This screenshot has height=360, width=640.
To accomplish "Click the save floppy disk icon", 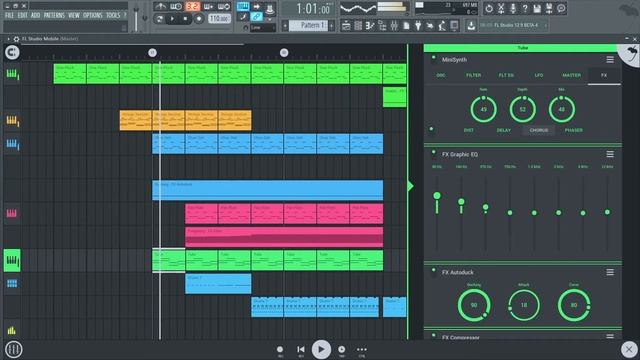I will pos(537,8).
